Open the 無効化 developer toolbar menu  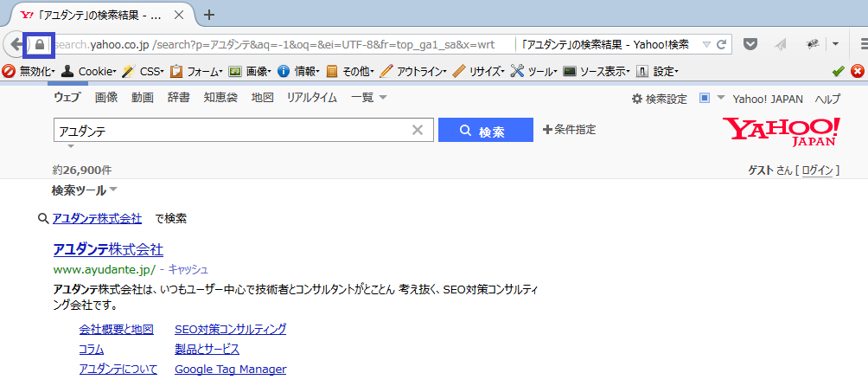click(x=29, y=72)
